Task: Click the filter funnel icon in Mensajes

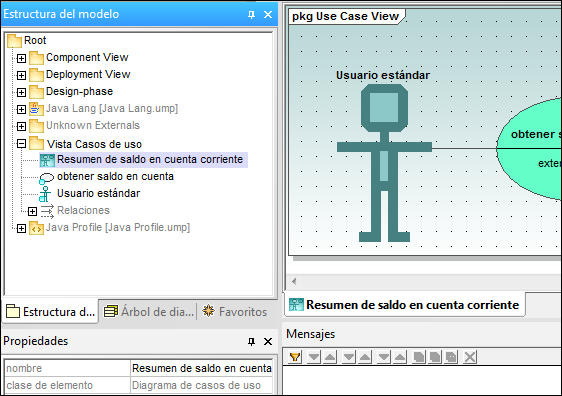Action: [x=295, y=357]
